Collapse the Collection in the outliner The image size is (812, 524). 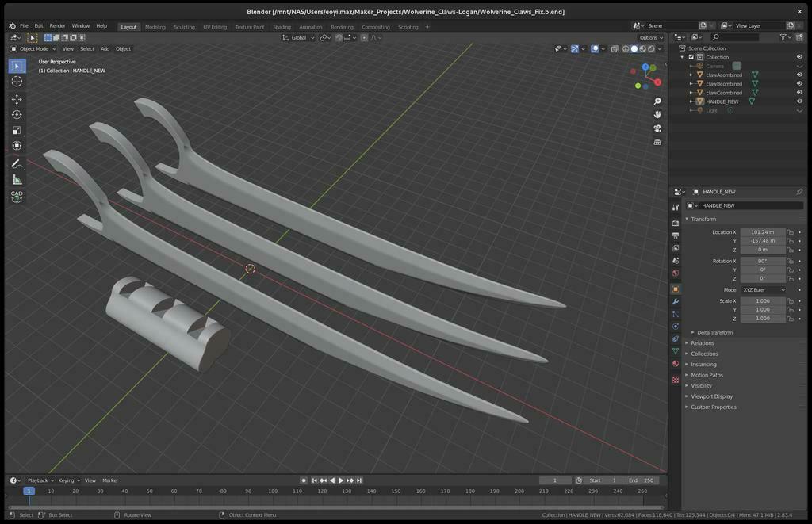pyautogui.click(x=682, y=57)
